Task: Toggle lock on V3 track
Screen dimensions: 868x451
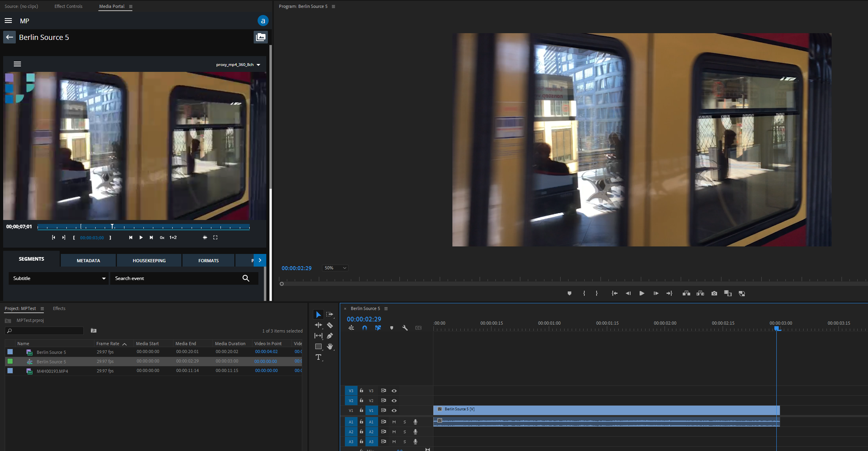Action: point(361,391)
